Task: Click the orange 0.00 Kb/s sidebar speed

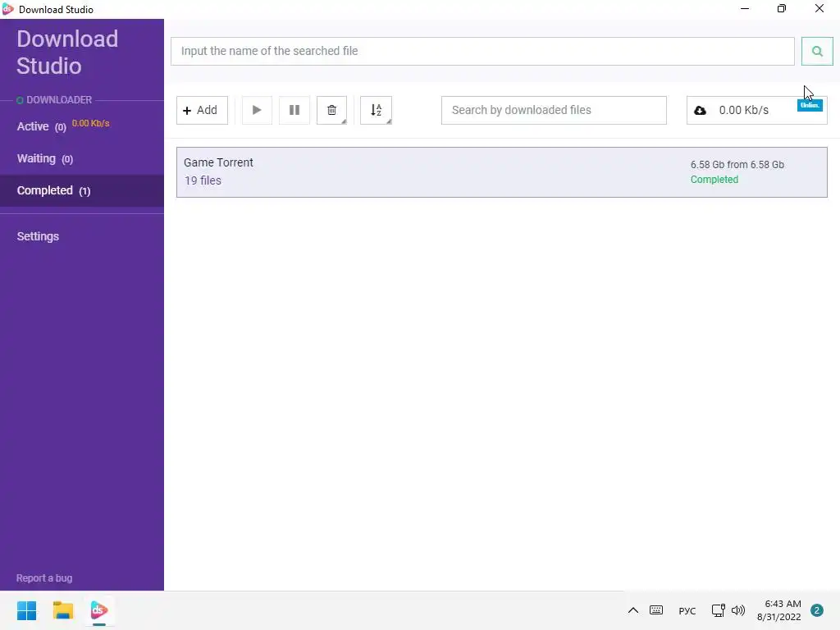Action: 90,123
